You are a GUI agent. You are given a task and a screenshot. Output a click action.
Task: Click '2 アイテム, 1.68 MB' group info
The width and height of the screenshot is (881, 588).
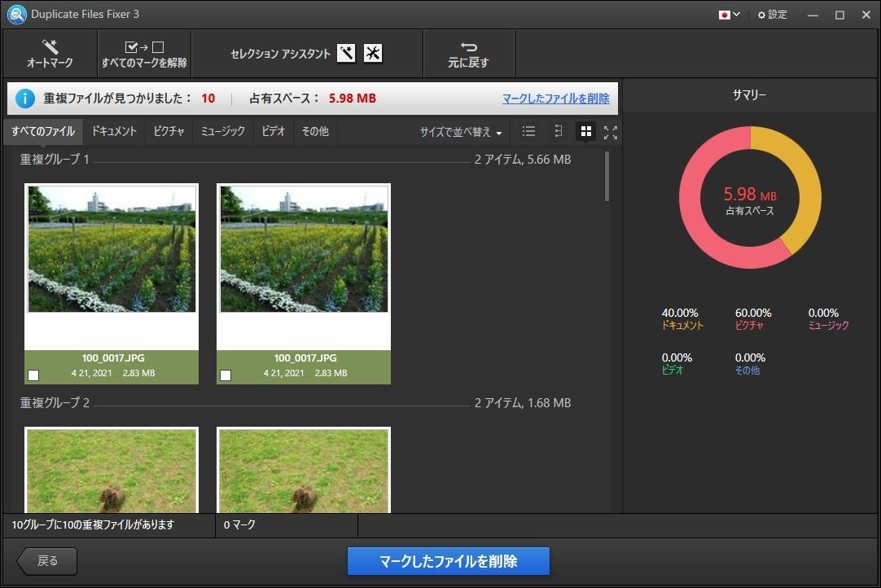tap(523, 403)
